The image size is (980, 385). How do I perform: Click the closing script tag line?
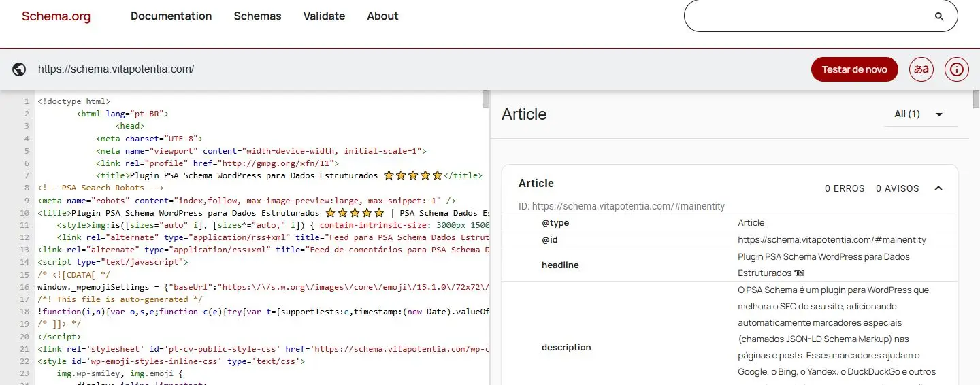(59, 336)
